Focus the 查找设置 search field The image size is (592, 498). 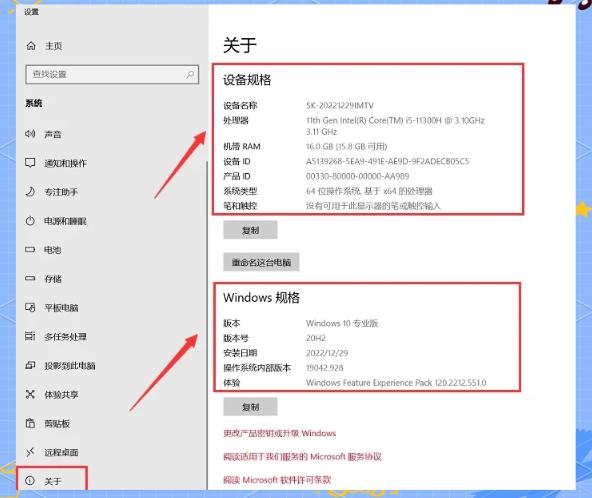coord(112,74)
